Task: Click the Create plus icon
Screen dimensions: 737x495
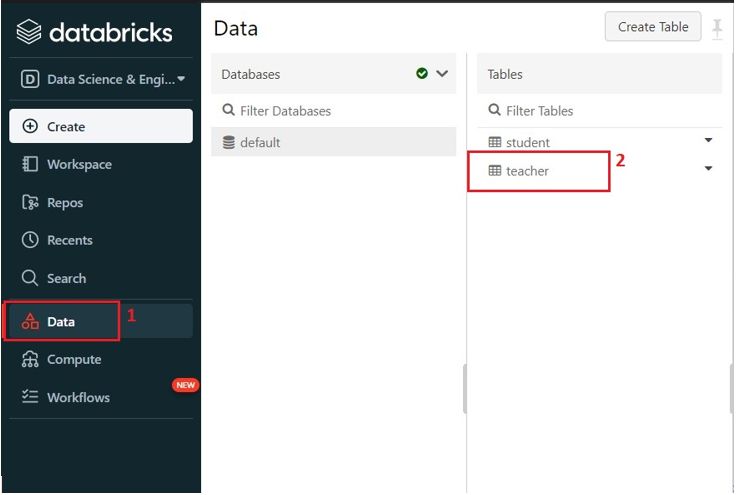Action: point(30,126)
